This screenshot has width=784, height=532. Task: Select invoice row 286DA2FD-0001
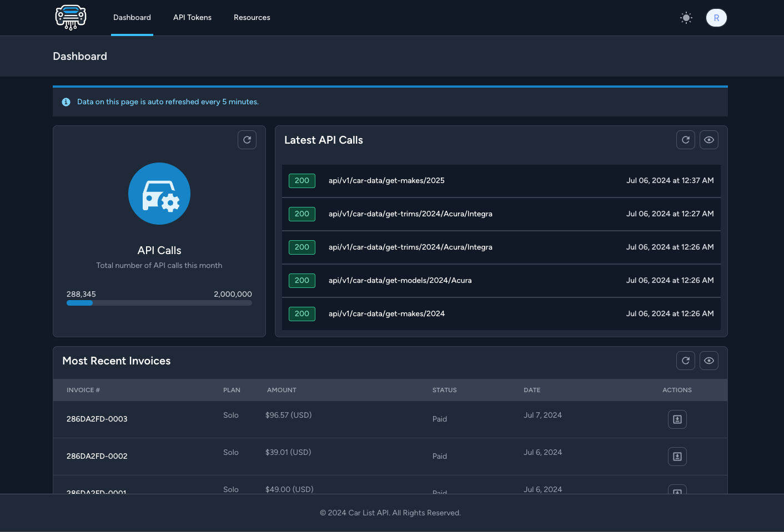97,489
